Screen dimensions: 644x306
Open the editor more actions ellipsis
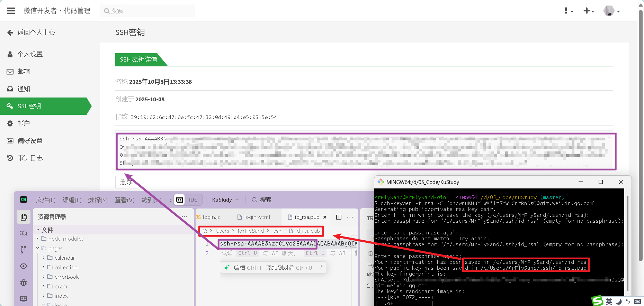(350, 217)
